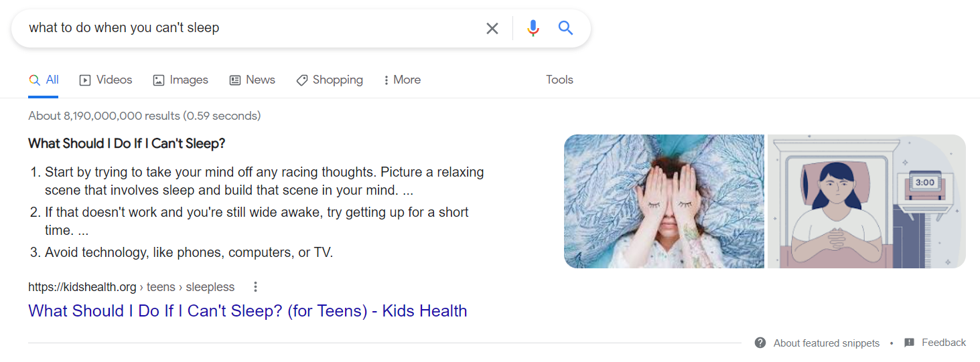The image size is (980, 362).
Task: Open the 'What Should I Do If I Can't Sleep?' link
Action: [247, 310]
